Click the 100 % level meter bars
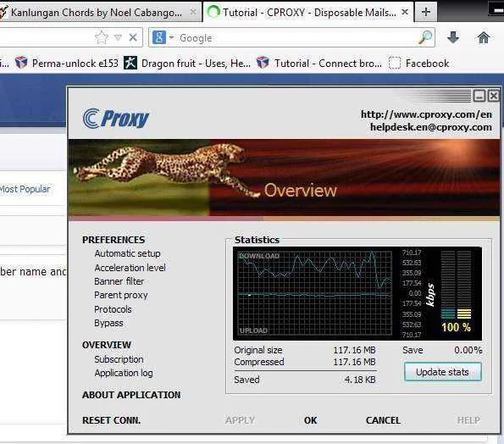 456,285
